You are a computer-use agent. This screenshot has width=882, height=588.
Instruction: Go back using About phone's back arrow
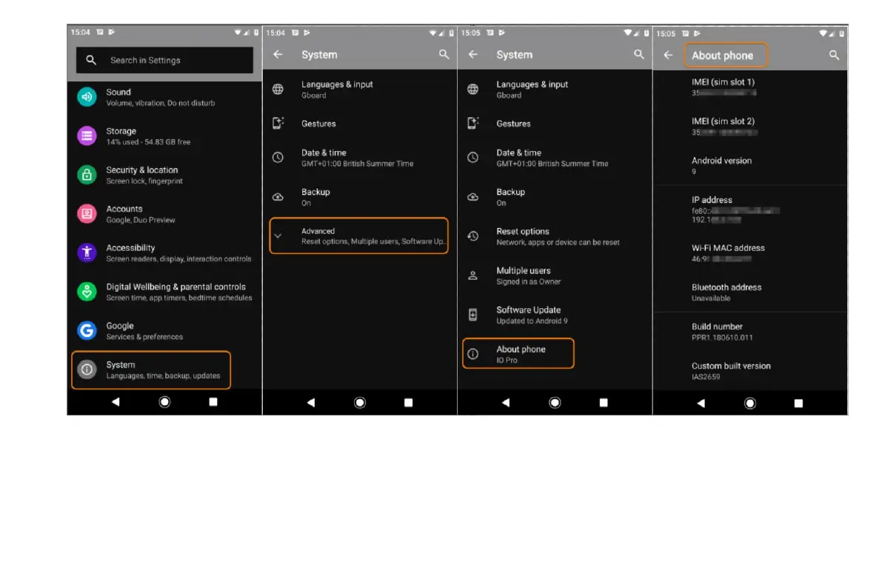pos(668,55)
